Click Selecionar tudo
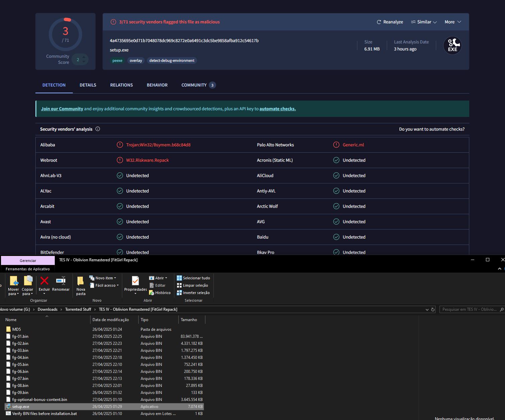505x420 pixels. click(x=193, y=278)
